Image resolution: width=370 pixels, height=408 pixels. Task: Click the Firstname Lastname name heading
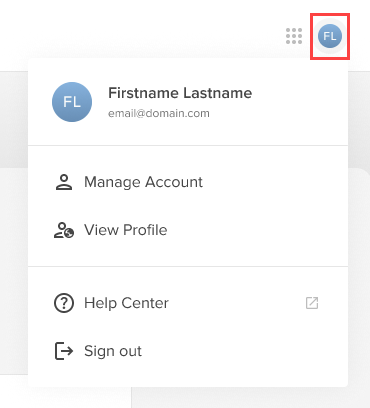[x=180, y=93]
